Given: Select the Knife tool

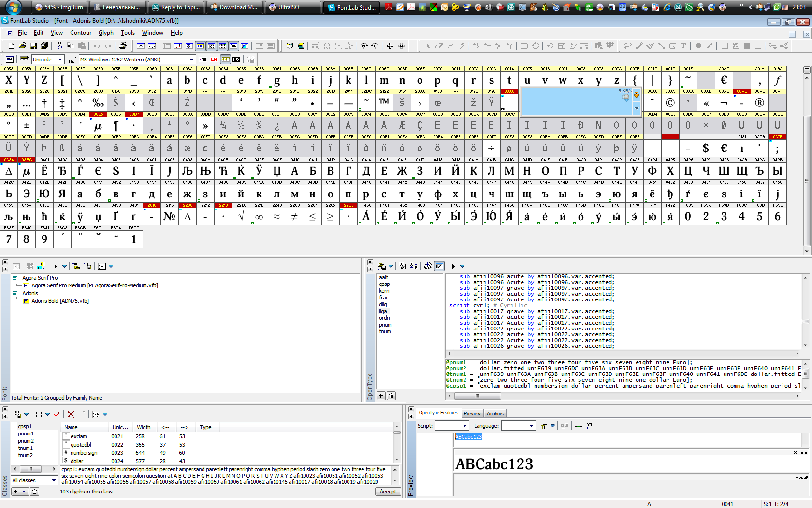Looking at the screenshot, I should (x=450, y=46).
